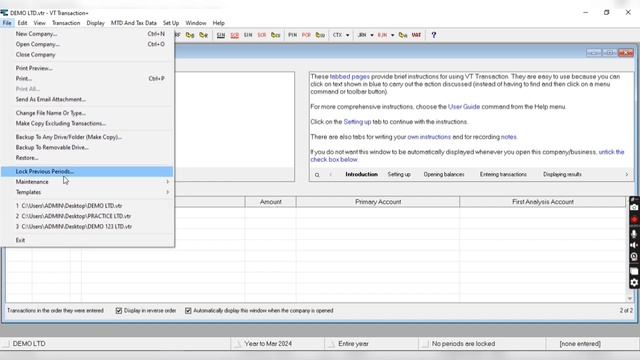Toggle Display in reverse order checkbox

click(119, 311)
